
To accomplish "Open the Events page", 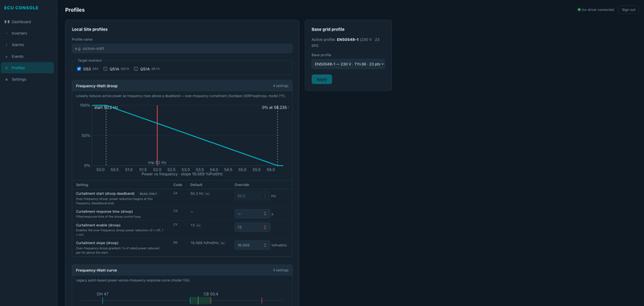I will [27, 56].
